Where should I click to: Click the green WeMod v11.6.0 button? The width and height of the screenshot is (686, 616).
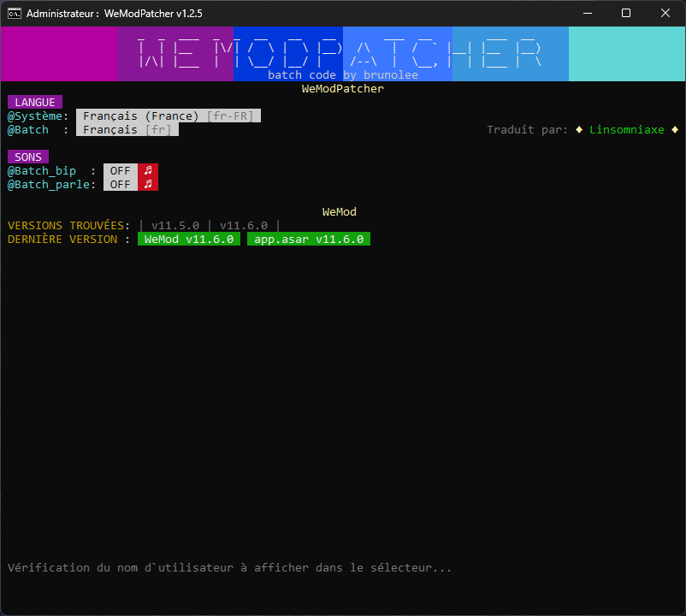click(x=188, y=239)
